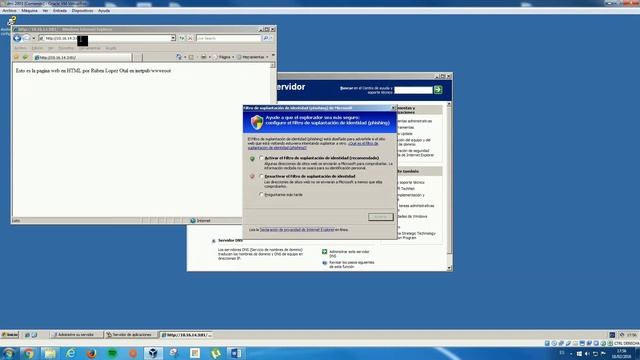This screenshot has width=640, height=360.
Task: Expand the address bar URL dropdown
Action: click(x=173, y=38)
